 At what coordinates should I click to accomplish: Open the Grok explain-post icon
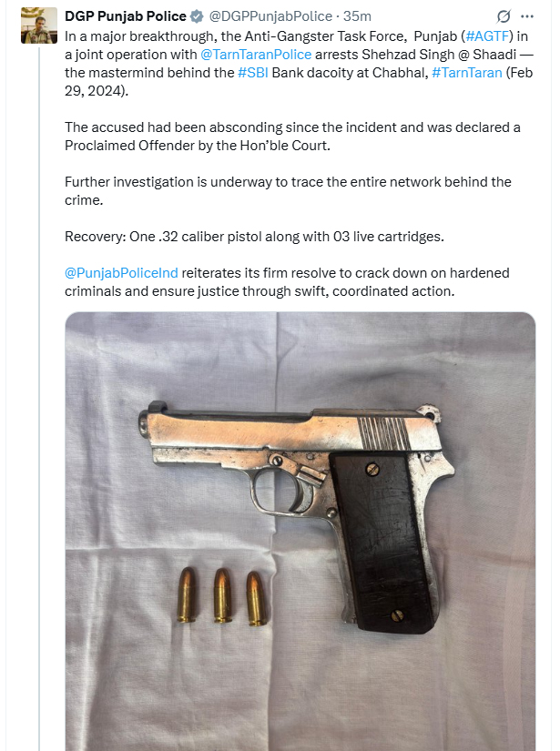[x=503, y=17]
